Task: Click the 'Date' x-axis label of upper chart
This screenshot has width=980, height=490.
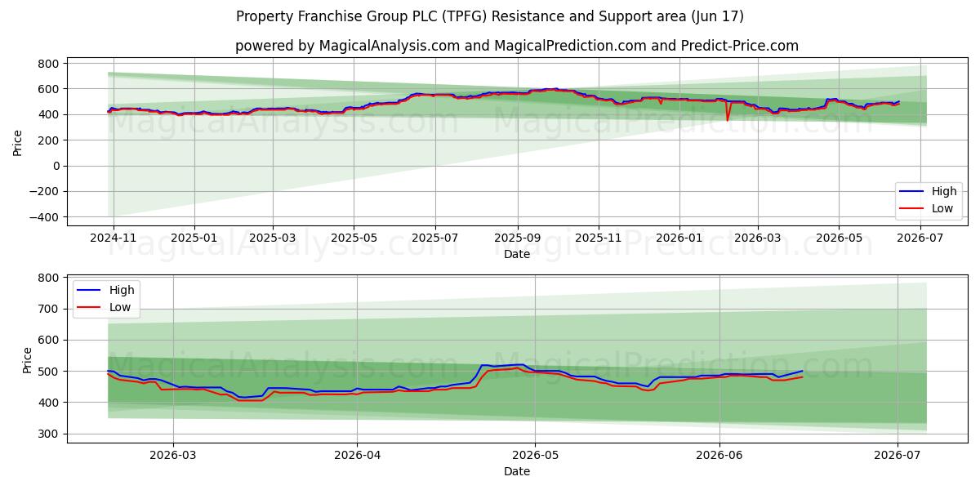Action: click(x=517, y=254)
